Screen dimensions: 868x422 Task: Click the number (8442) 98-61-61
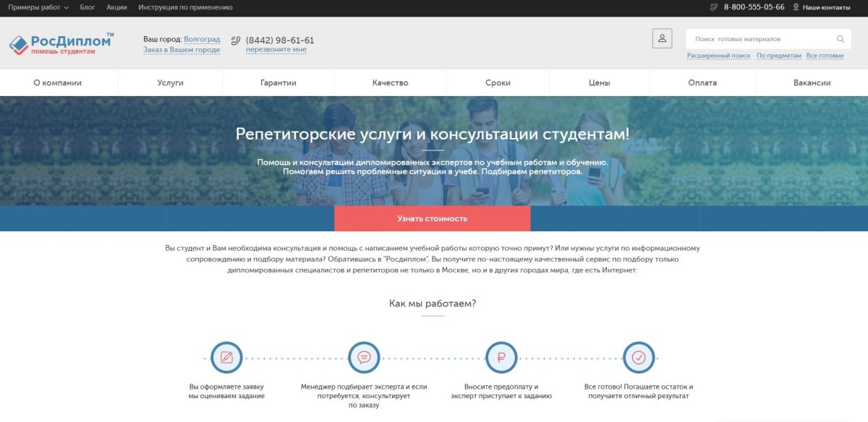pos(280,40)
